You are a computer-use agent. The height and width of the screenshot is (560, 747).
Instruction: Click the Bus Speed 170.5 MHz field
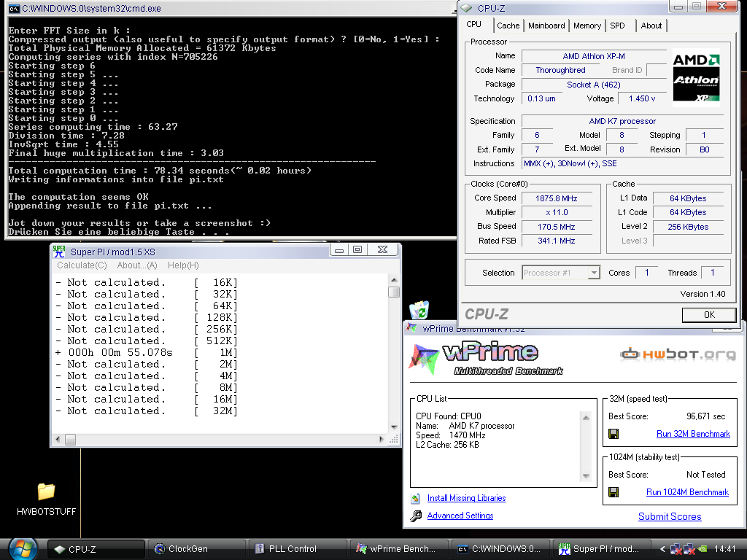point(557,227)
